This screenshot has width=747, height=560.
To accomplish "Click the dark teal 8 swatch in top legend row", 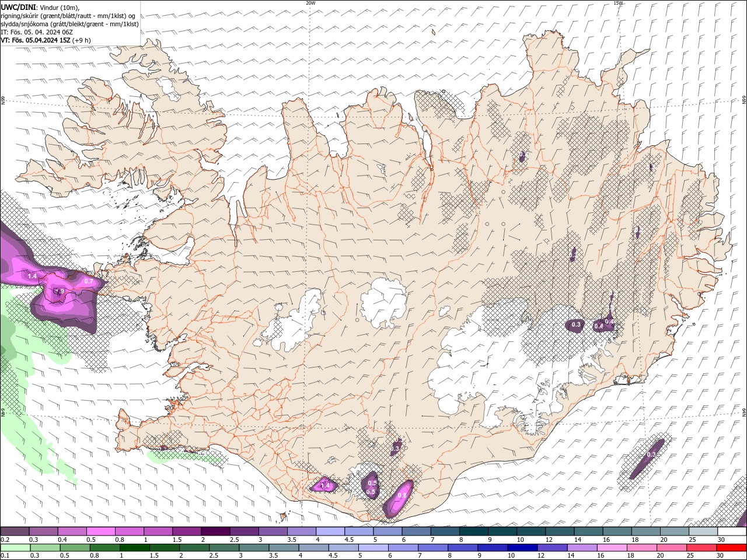I will (474, 531).
